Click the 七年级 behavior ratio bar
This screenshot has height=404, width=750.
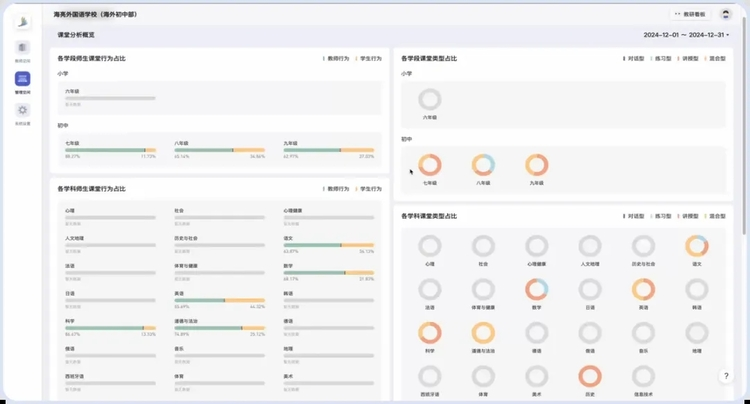pyautogui.click(x=110, y=150)
